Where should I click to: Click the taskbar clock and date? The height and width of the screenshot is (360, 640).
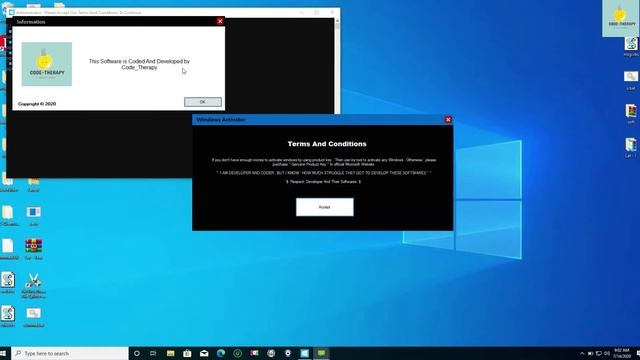click(x=622, y=353)
